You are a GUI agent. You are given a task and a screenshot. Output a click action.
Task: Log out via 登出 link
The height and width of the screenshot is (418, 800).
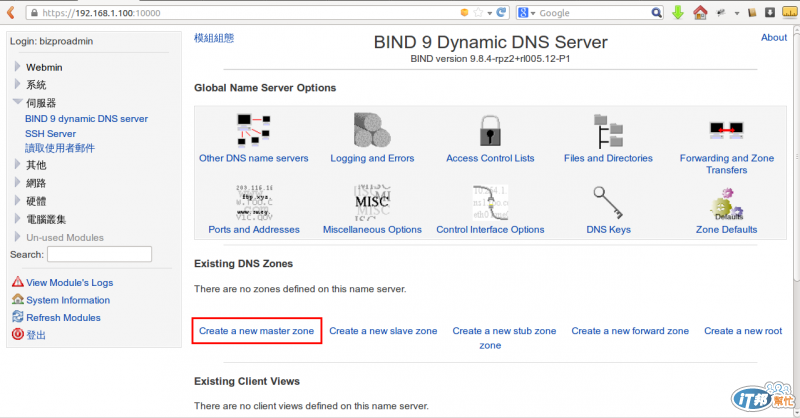pos(36,335)
